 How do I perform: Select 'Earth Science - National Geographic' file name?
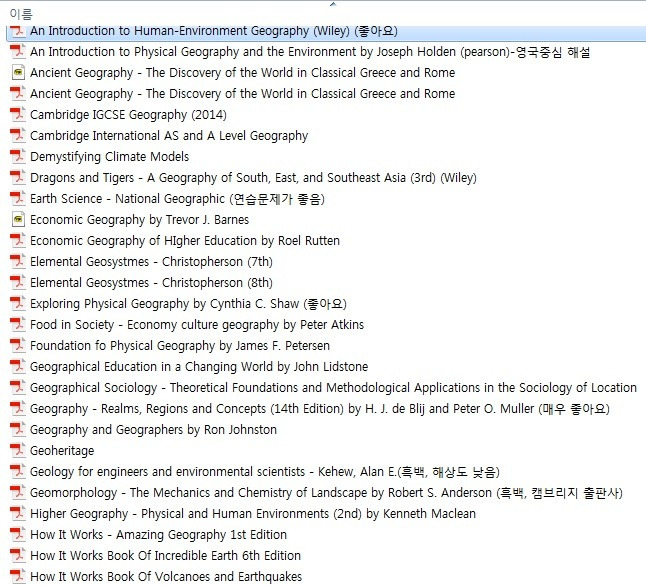(177, 199)
